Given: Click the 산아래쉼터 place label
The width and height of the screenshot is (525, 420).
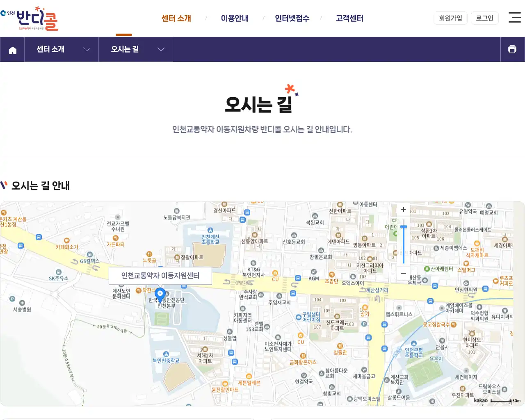Looking at the screenshot, I should coord(442,269).
